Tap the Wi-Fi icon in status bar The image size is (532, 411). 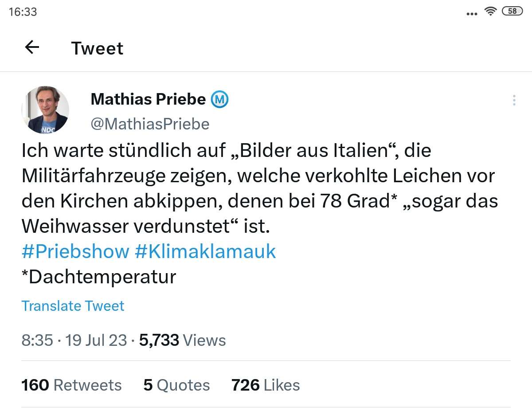pos(490,12)
